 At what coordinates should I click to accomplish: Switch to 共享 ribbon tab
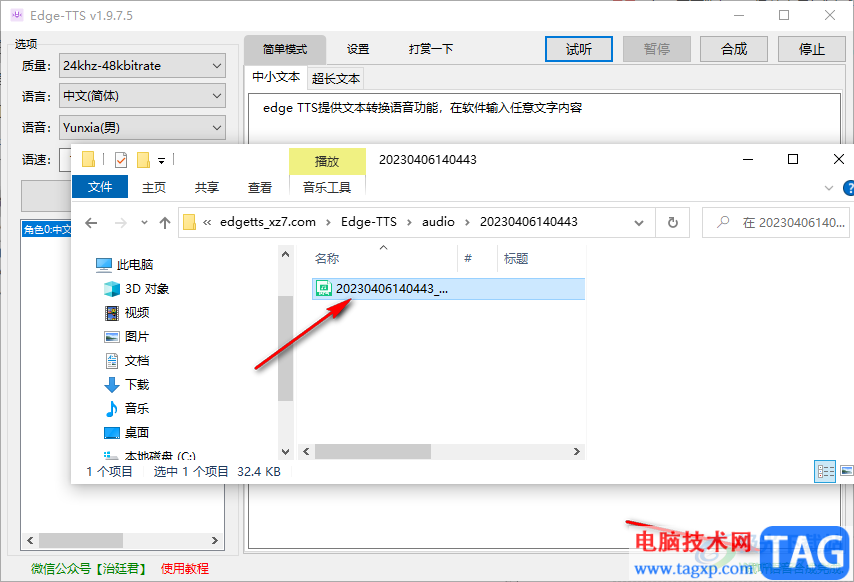pyautogui.click(x=206, y=187)
